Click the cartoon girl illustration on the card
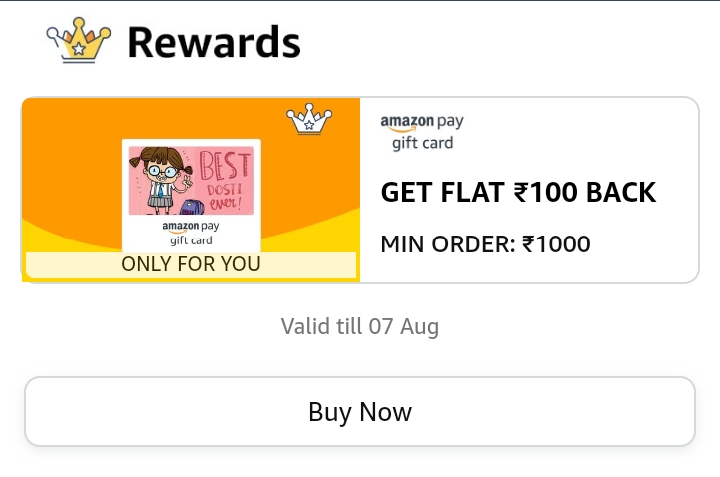720x477 pixels. (158, 180)
